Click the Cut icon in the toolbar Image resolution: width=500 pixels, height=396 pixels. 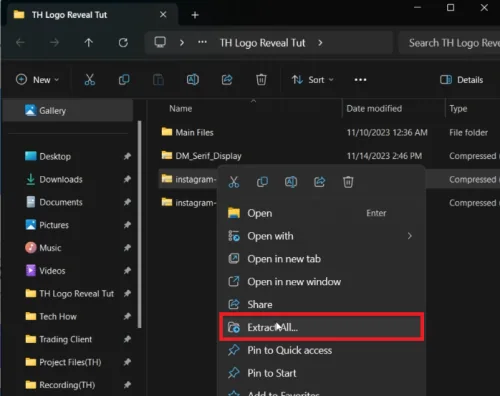click(x=90, y=80)
